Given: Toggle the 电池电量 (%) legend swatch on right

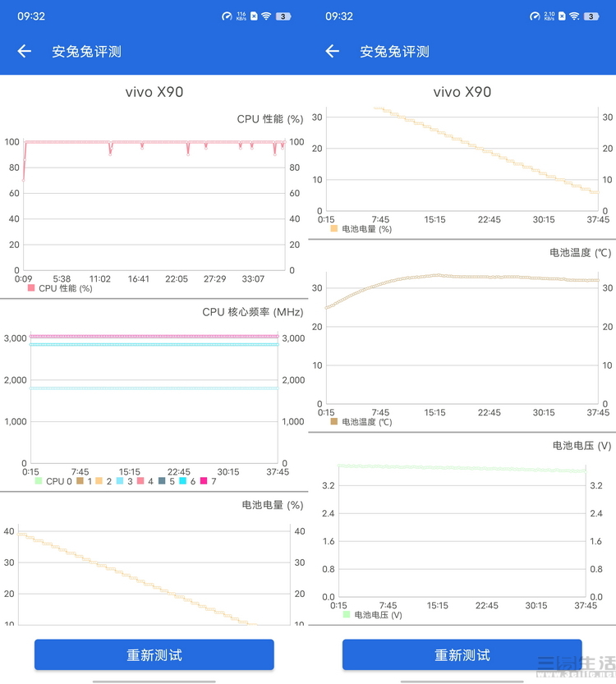Looking at the screenshot, I should pyautogui.click(x=334, y=228).
